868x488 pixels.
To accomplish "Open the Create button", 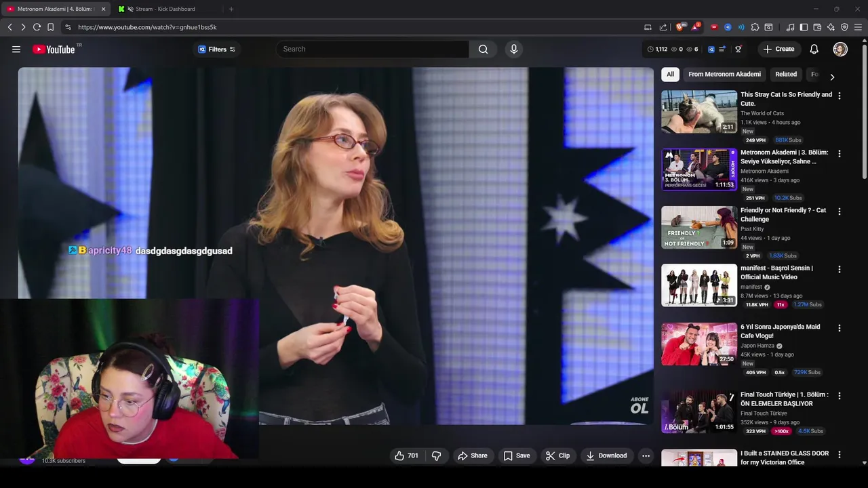I will (x=778, y=49).
